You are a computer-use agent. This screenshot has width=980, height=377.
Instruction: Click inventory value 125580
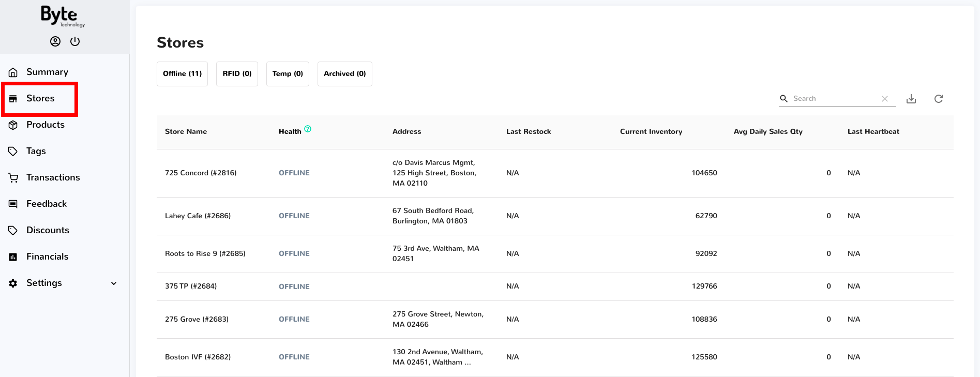(x=704, y=357)
